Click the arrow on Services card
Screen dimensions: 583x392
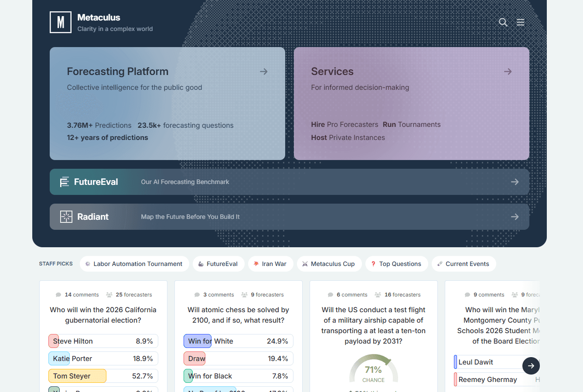pos(508,72)
